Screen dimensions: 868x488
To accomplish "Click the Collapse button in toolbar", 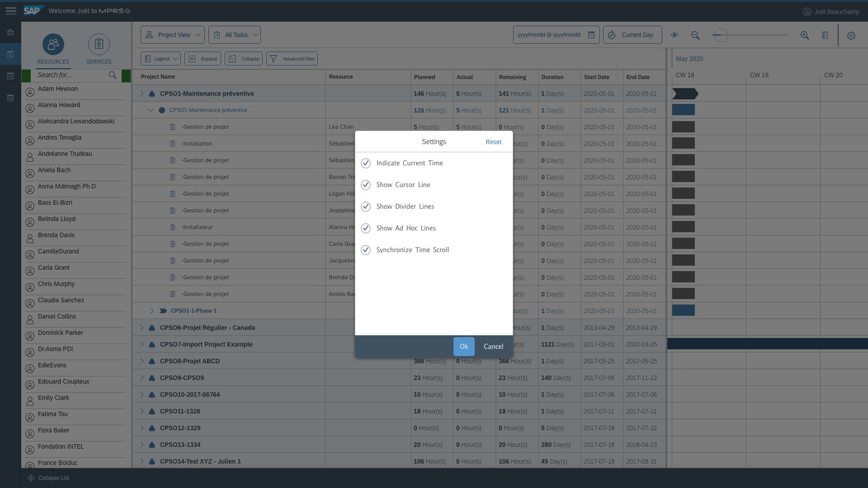I will (x=244, y=59).
